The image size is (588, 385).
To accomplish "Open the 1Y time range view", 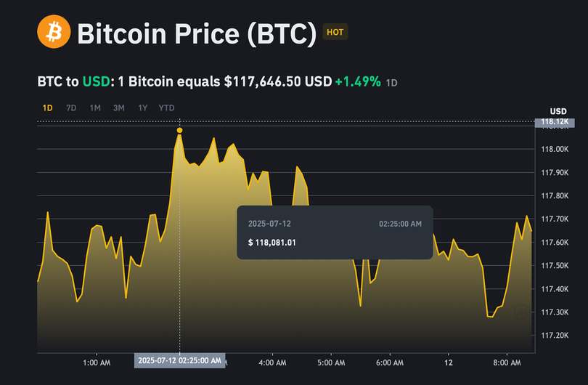I will 143,108.
